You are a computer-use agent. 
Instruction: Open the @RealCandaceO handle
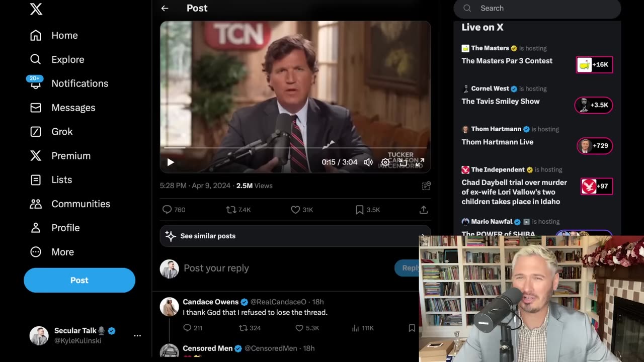point(278,302)
